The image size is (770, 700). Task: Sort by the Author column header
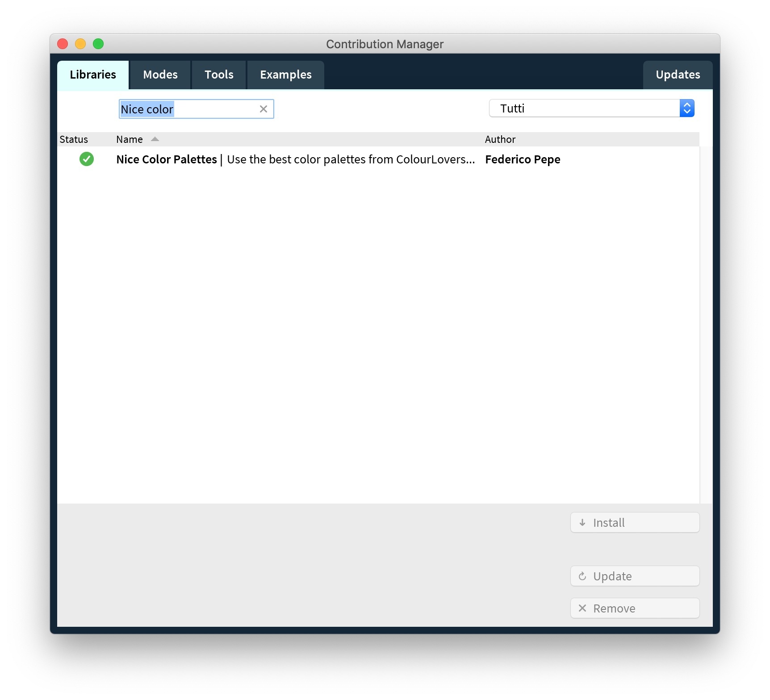pos(500,139)
